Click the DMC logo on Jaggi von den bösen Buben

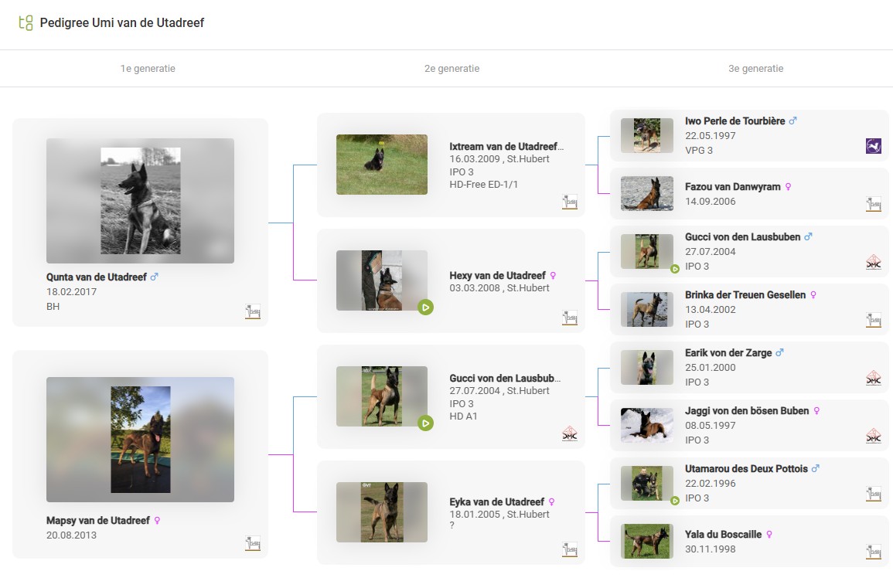pos(873,436)
